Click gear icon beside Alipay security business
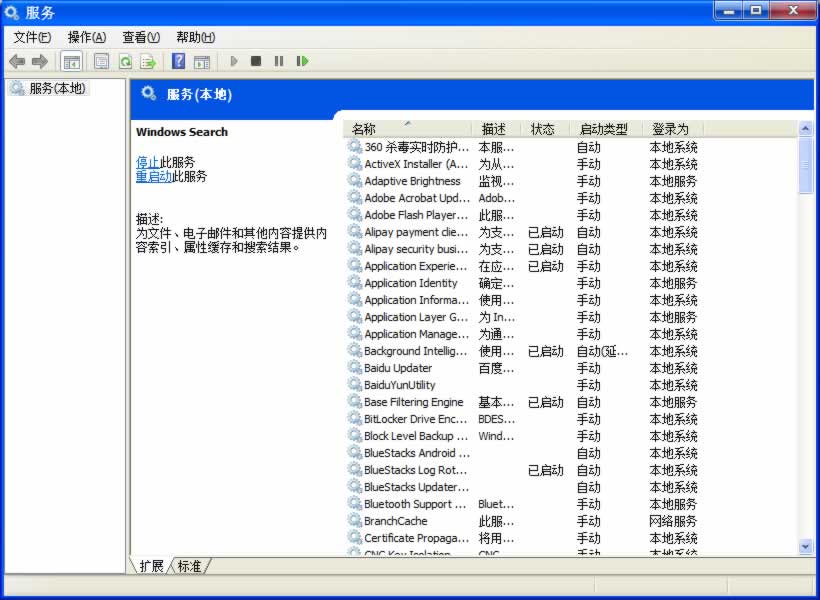Image resolution: width=820 pixels, height=600 pixels. pos(355,248)
